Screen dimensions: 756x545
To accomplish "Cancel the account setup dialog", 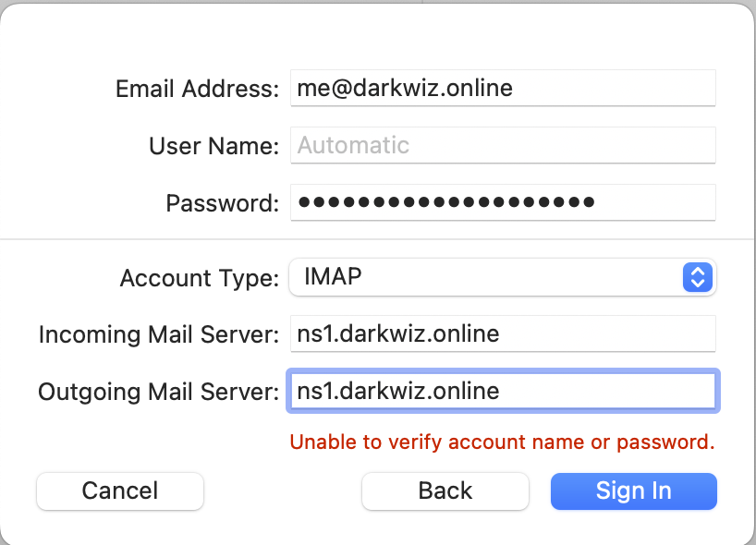I will point(120,490).
